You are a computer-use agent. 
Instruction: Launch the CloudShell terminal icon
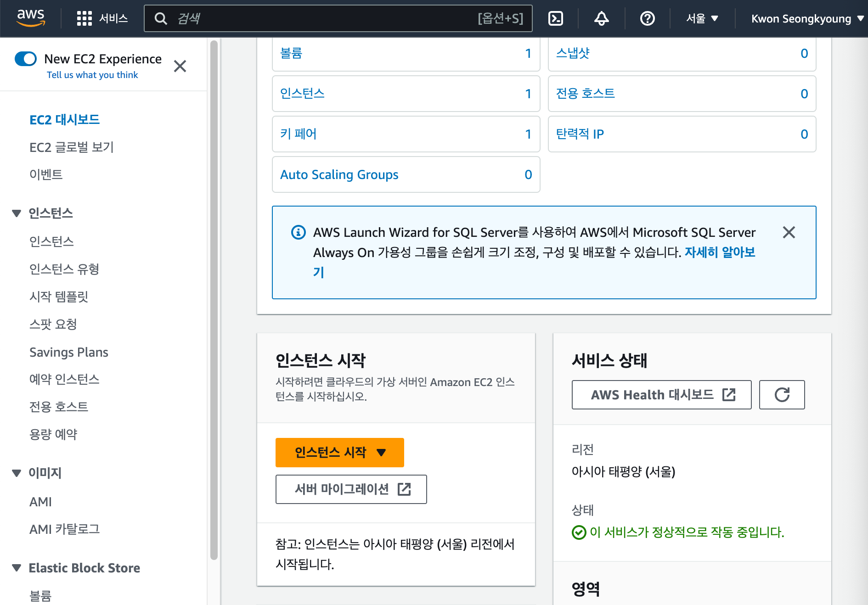(556, 18)
